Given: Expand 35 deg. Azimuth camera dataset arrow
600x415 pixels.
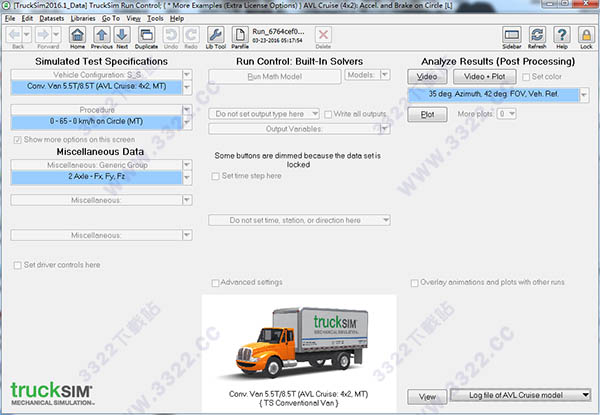Looking at the screenshot, I should tap(584, 94).
